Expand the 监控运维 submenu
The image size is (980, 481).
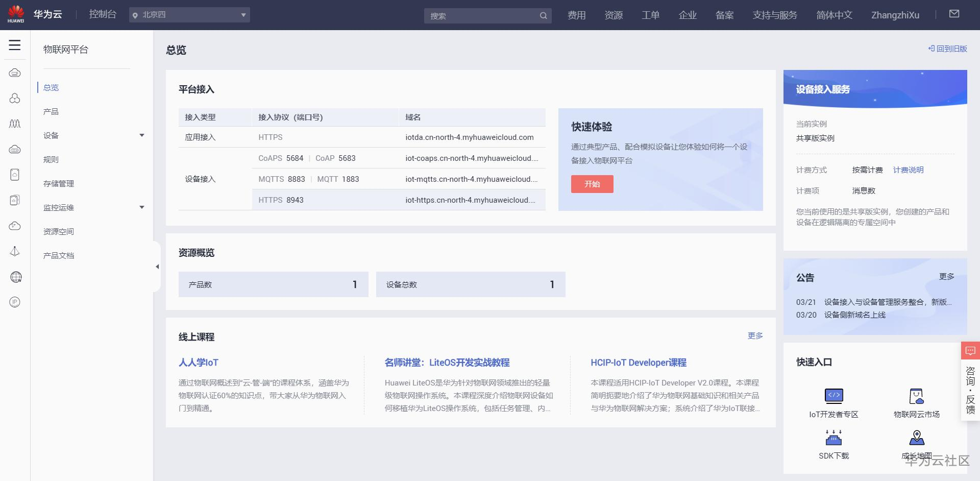(x=142, y=207)
